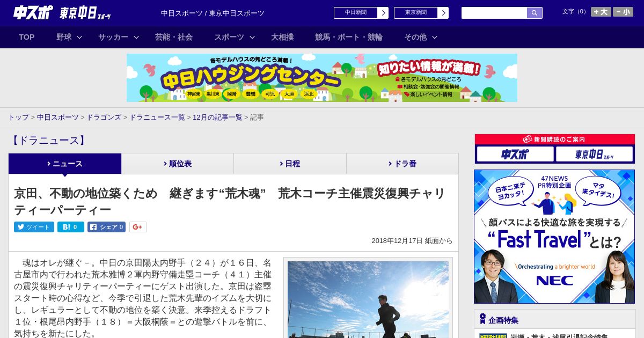
Task: Open the 中日新聞 link button
Action: pyautogui.click(x=361, y=13)
